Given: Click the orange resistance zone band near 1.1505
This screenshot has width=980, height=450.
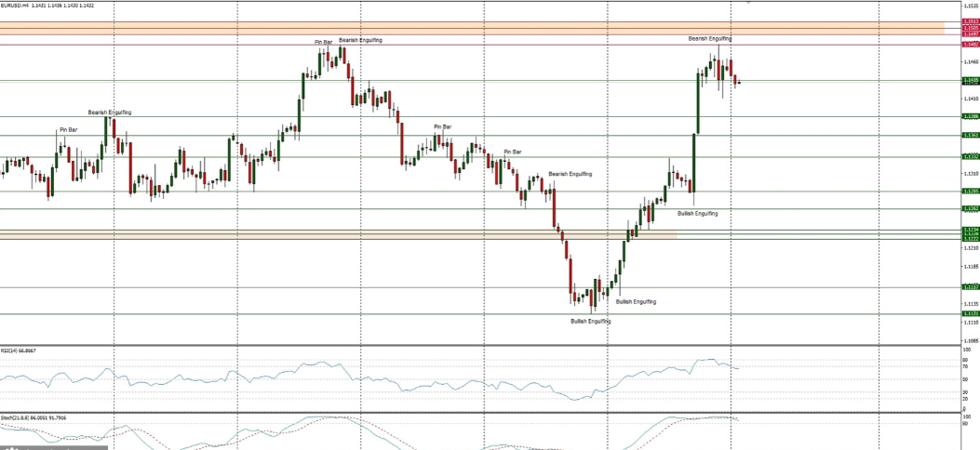Looking at the screenshot, I should tap(465, 29).
